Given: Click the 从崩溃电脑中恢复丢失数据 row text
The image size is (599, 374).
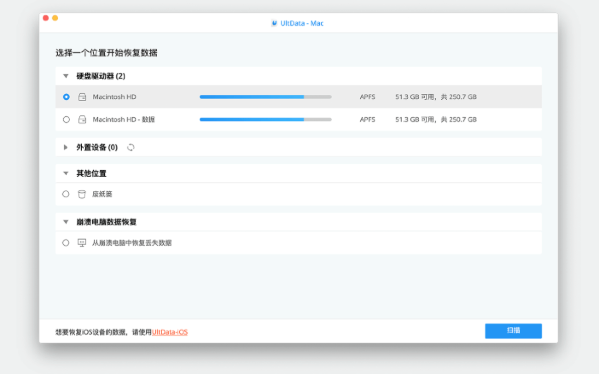Looking at the screenshot, I should pyautogui.click(x=132, y=243).
